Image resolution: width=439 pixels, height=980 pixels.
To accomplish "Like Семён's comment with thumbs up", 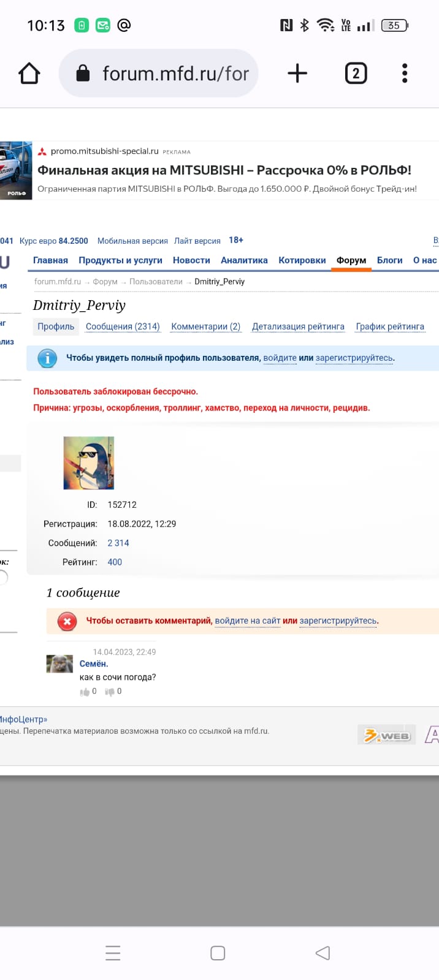I will point(85,692).
